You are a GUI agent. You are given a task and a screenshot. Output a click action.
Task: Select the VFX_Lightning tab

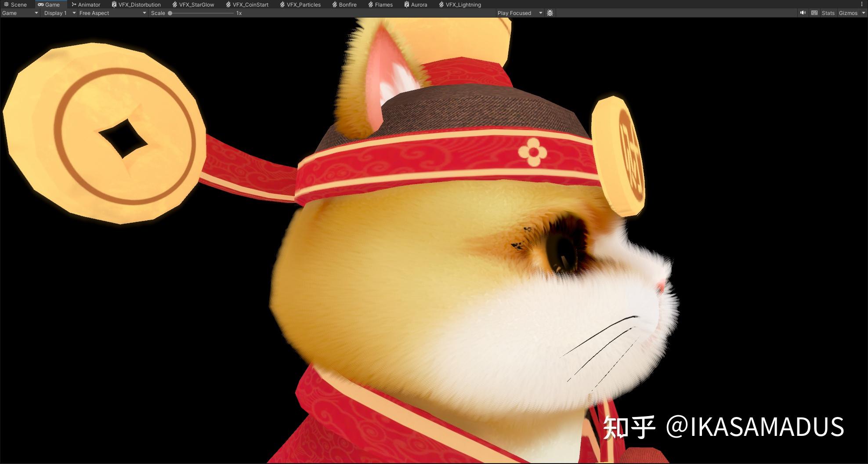pos(459,4)
